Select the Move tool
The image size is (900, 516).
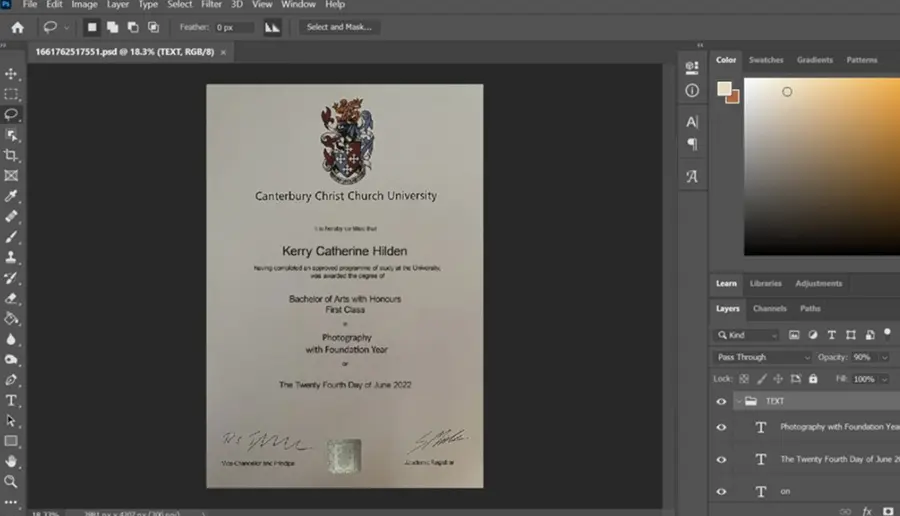[x=11, y=73]
